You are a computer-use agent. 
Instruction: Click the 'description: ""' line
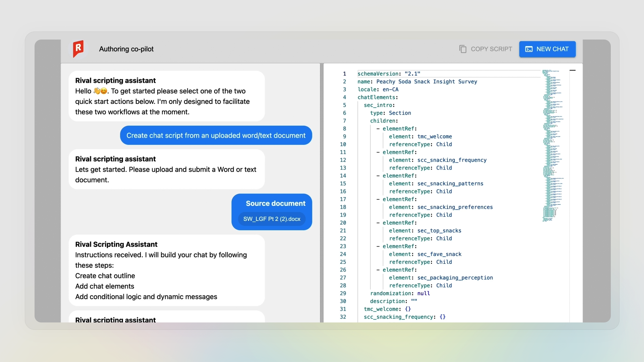(x=393, y=301)
